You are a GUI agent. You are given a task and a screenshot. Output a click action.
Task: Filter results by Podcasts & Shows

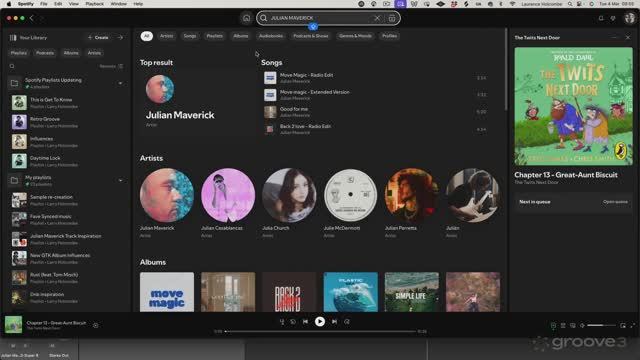(x=311, y=36)
